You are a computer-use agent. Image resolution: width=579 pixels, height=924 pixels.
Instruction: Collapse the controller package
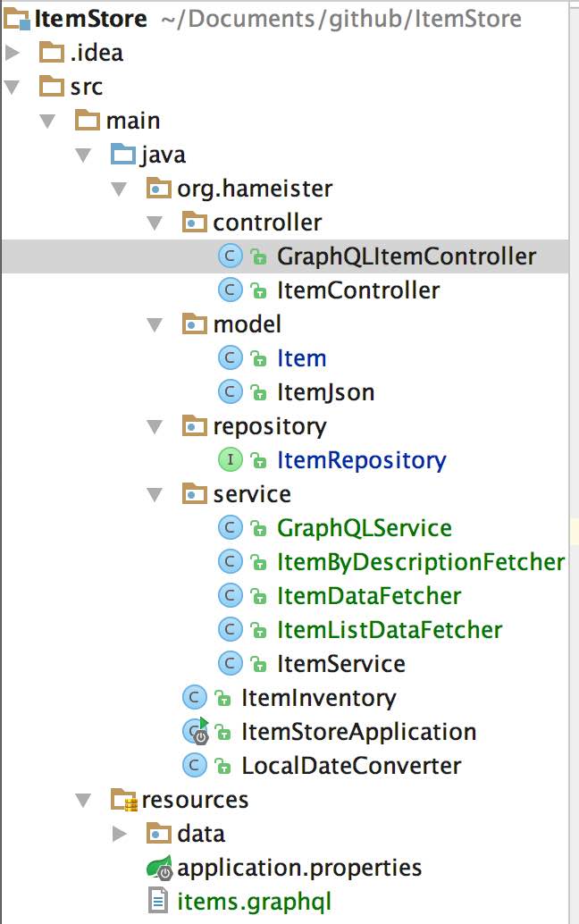coord(155,223)
